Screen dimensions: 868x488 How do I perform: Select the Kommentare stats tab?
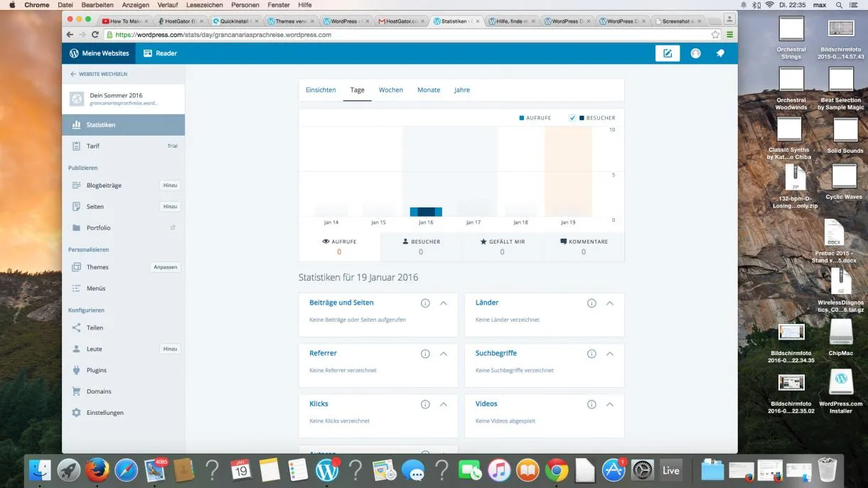tap(584, 246)
